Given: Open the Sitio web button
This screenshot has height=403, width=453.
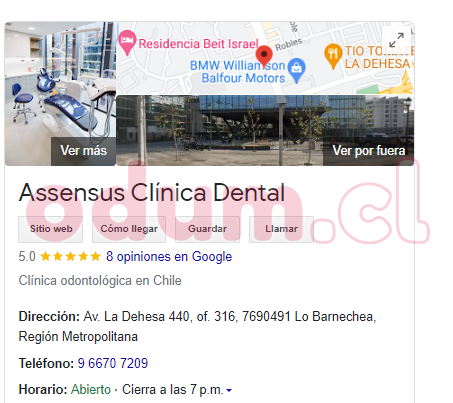Looking at the screenshot, I should point(51,229).
